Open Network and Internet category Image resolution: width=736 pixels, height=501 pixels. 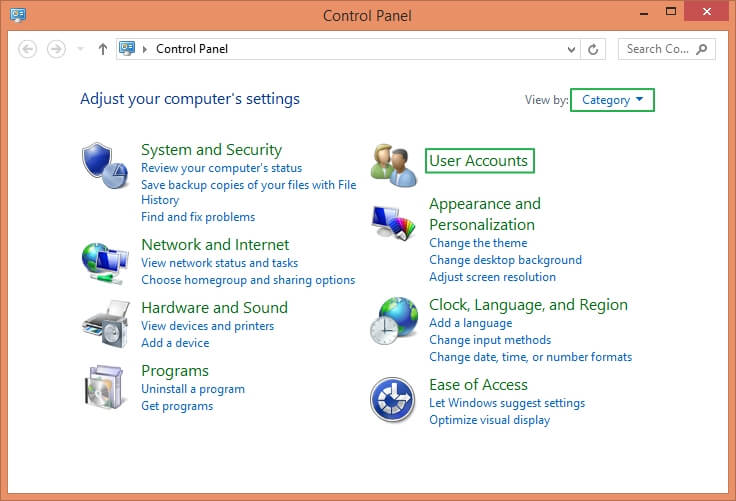click(x=215, y=245)
